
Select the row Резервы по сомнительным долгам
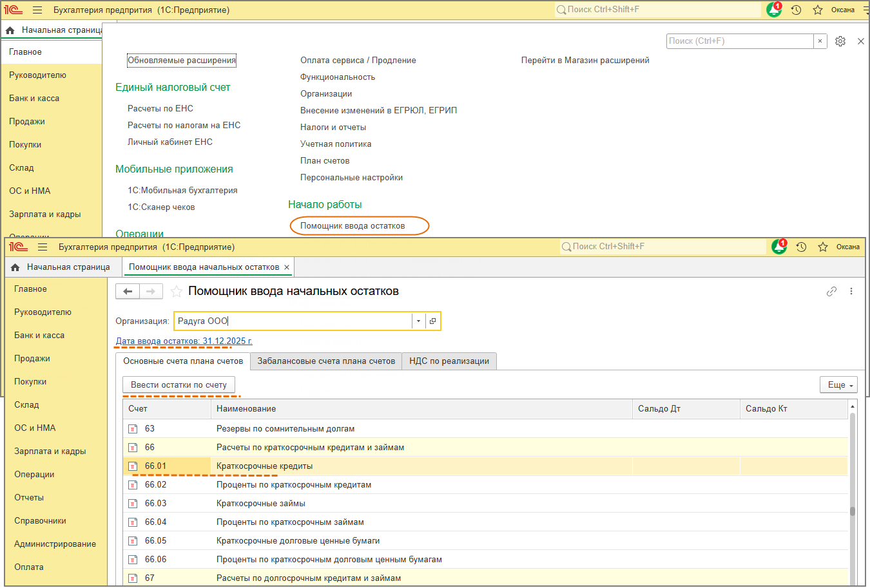click(x=485, y=429)
